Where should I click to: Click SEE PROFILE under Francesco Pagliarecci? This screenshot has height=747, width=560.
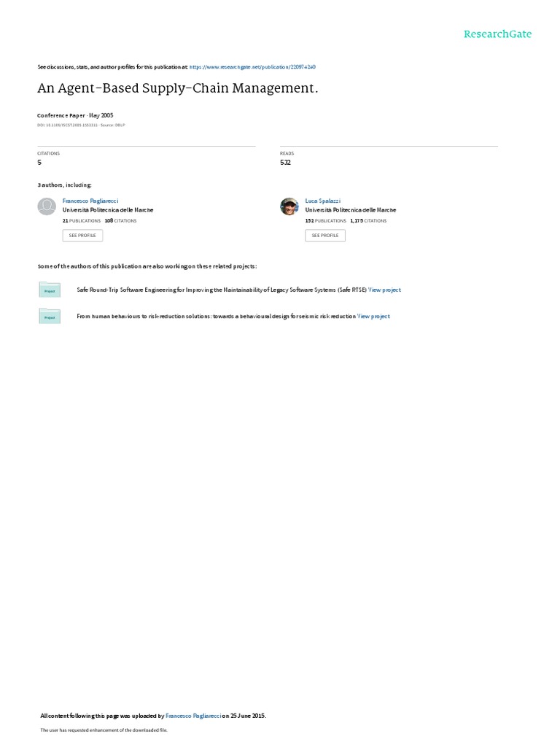tap(82, 236)
